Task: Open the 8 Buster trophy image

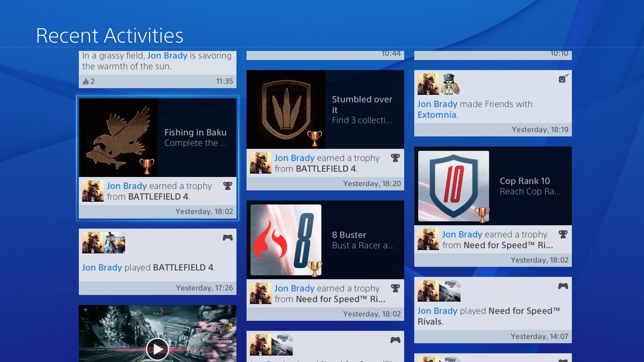Action: click(x=286, y=240)
